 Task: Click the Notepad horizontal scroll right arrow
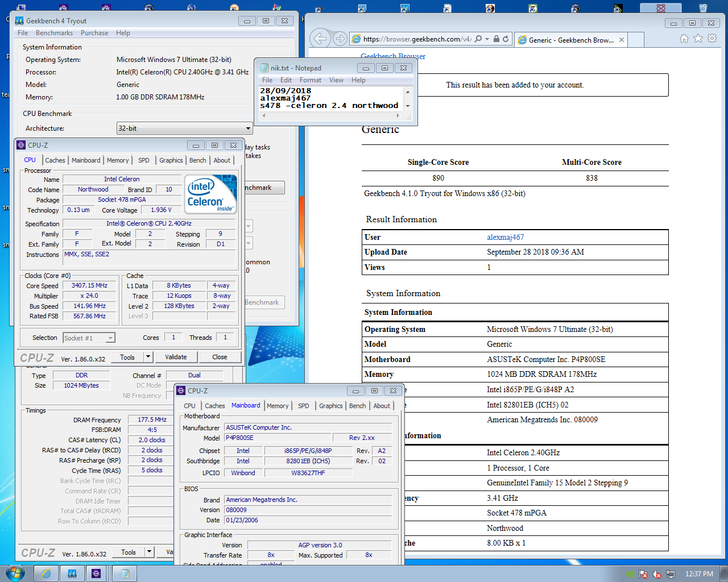(x=398, y=115)
